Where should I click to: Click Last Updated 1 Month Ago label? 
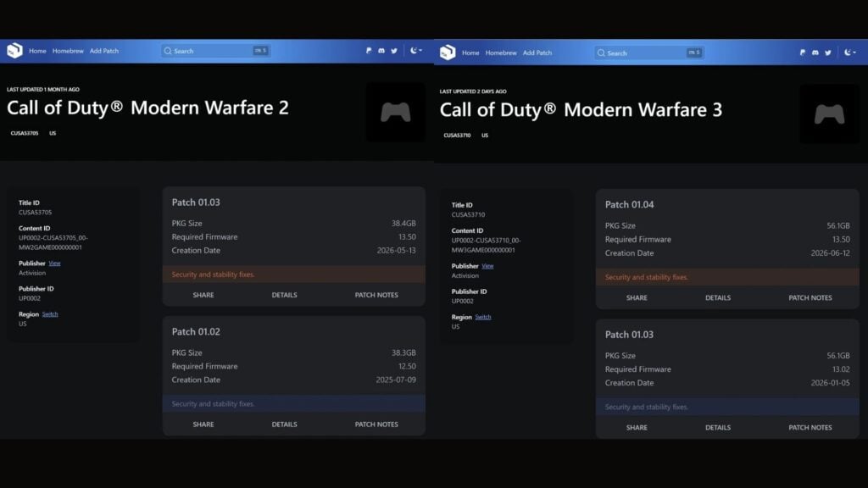43,89
